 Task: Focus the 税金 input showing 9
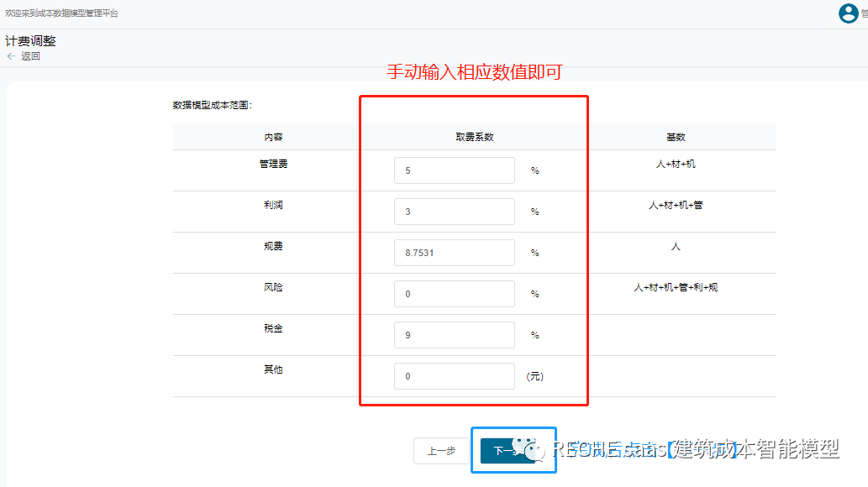(x=454, y=335)
